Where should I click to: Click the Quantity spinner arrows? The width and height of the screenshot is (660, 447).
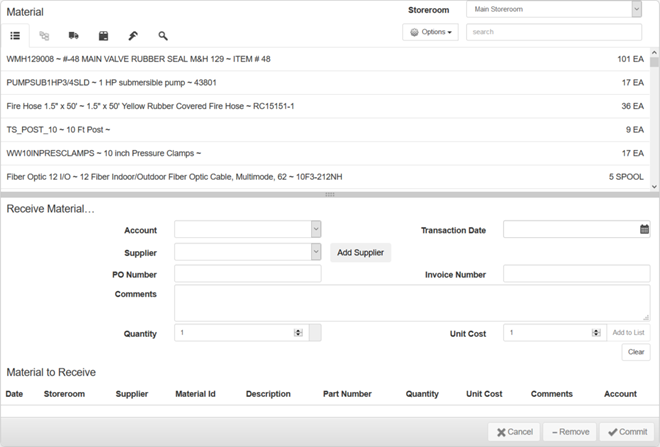tap(298, 333)
